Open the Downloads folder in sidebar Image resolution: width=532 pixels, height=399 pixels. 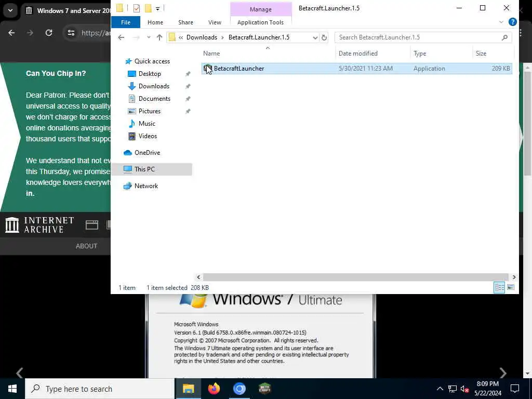point(154,86)
